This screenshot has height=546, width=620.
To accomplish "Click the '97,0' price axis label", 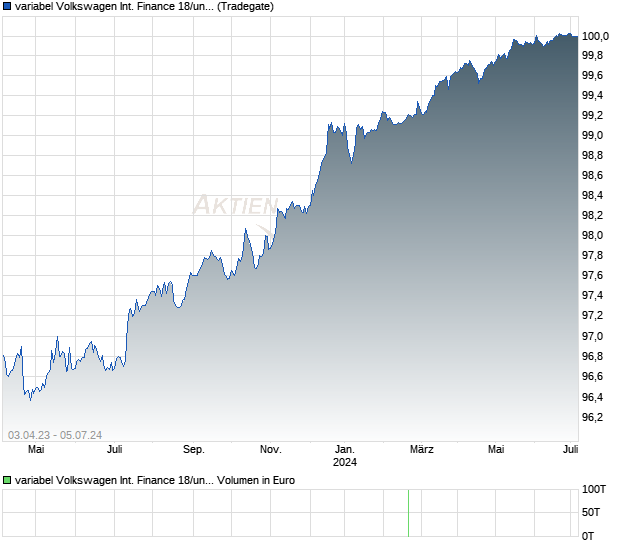I will click(593, 336).
